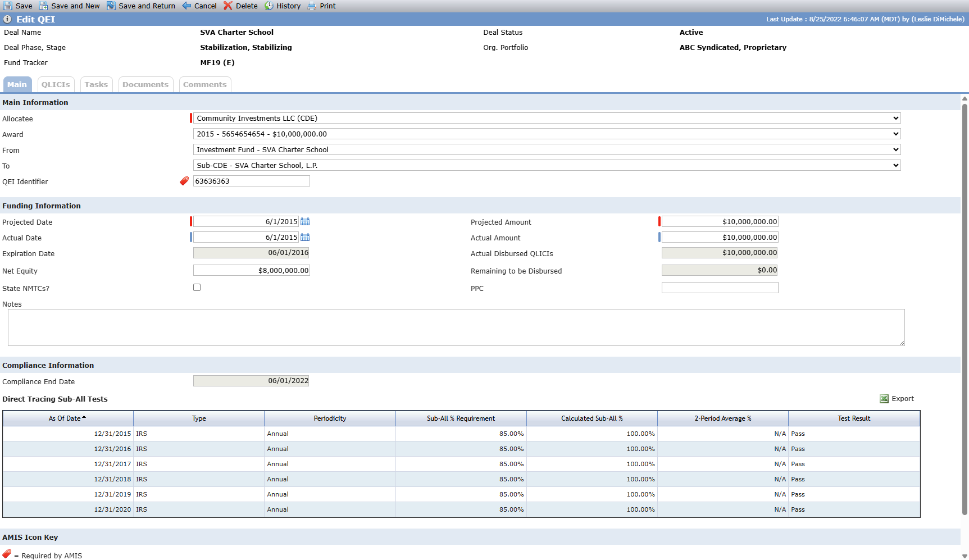This screenshot has width=969, height=560.
Task: Click into the Notes text area
Action: point(456,327)
